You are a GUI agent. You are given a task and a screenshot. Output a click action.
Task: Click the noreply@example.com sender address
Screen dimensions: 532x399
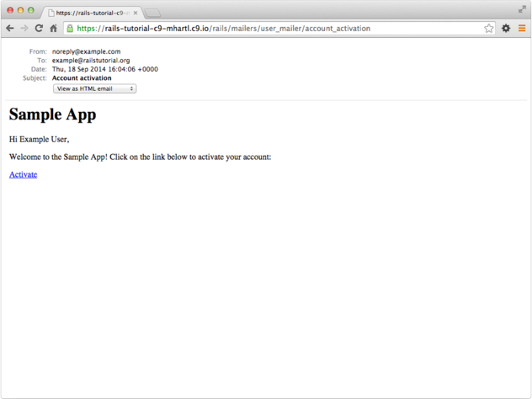click(x=86, y=51)
